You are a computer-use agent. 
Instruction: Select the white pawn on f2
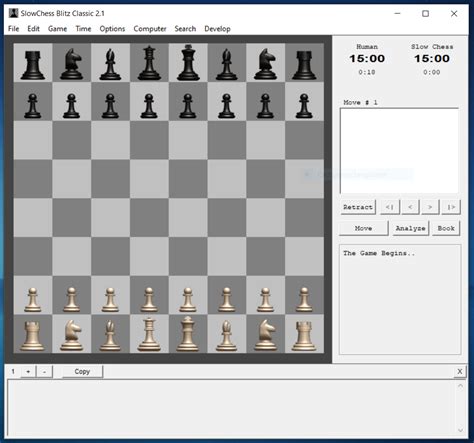pos(227,300)
